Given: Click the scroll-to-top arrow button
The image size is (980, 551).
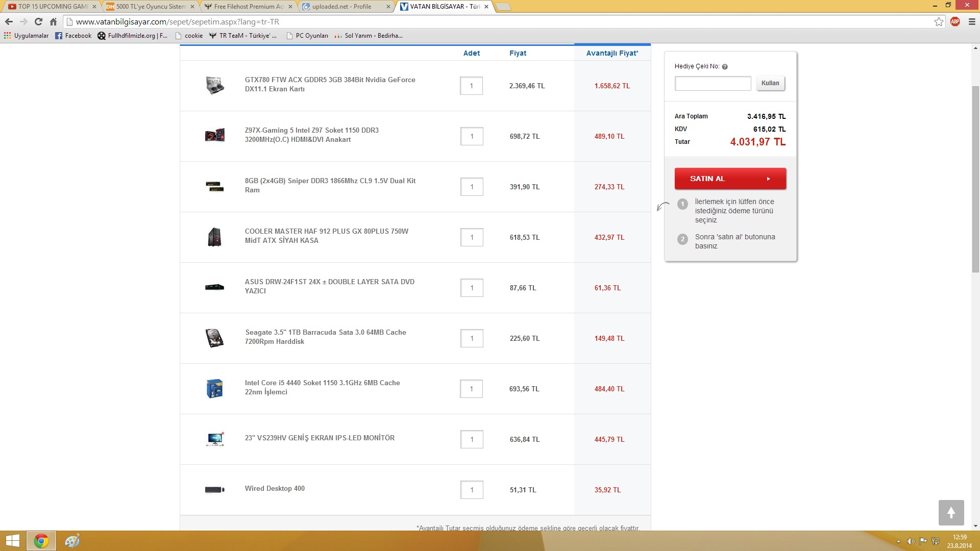Looking at the screenshot, I should click(x=951, y=512).
